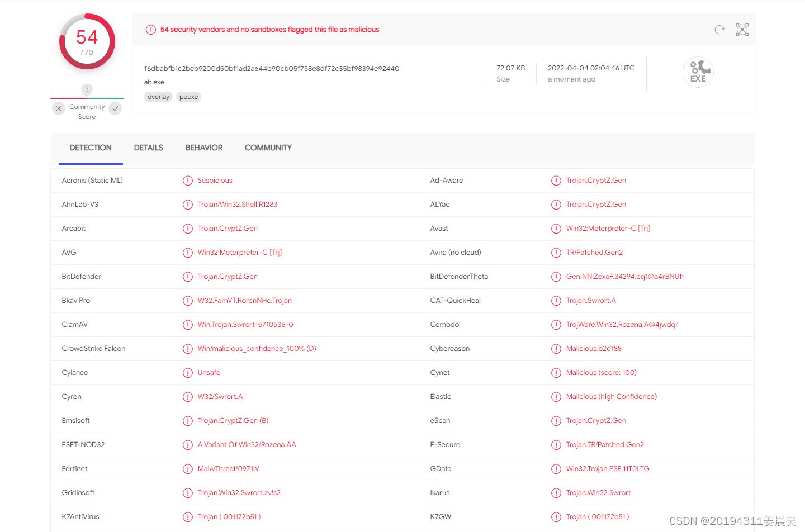
Task: Click the K7GW vendor name
Action: pyautogui.click(x=441, y=517)
